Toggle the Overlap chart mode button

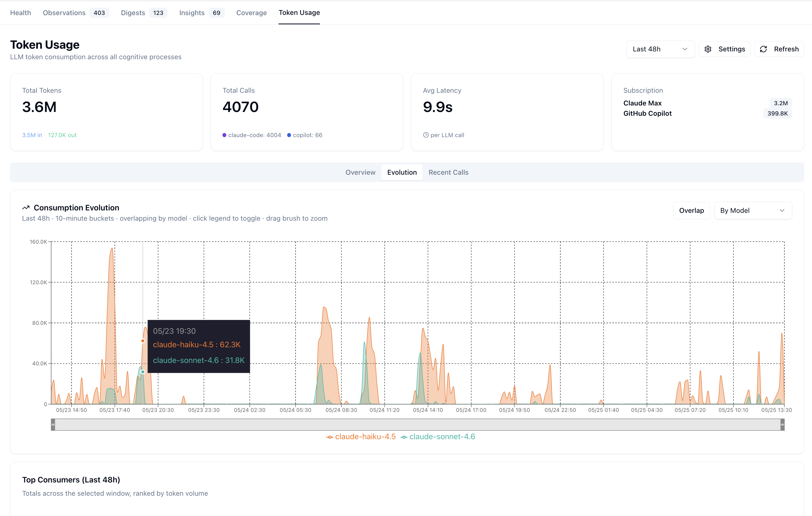(691, 211)
